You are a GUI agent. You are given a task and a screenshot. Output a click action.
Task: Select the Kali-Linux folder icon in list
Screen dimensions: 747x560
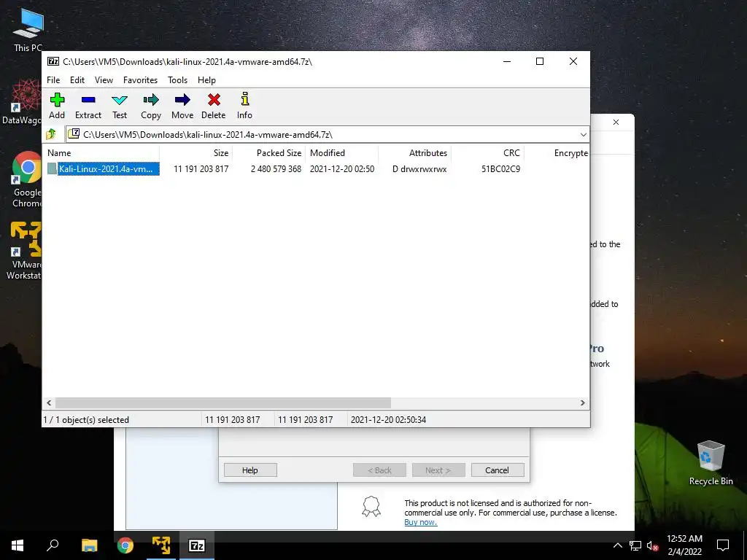[52, 168]
